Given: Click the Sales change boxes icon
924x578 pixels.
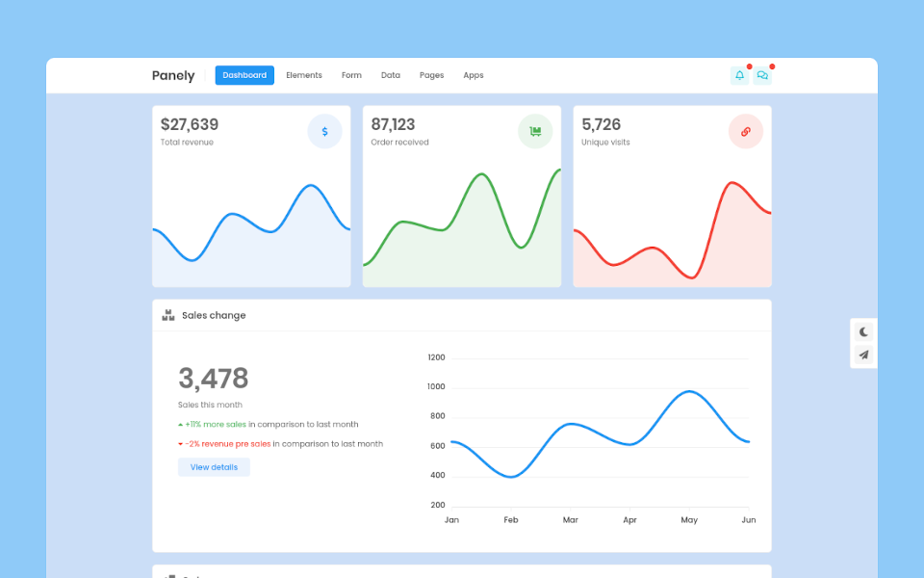Looking at the screenshot, I should pyautogui.click(x=168, y=315).
